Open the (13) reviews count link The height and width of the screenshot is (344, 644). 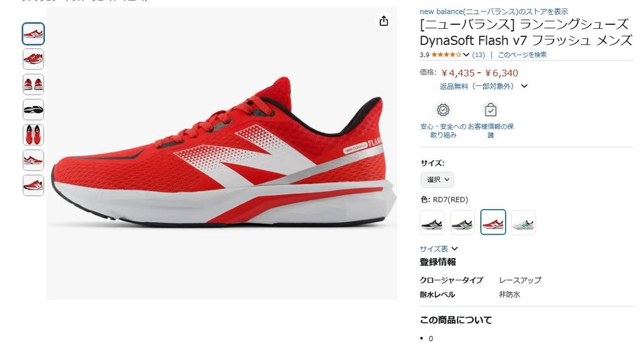(478, 54)
